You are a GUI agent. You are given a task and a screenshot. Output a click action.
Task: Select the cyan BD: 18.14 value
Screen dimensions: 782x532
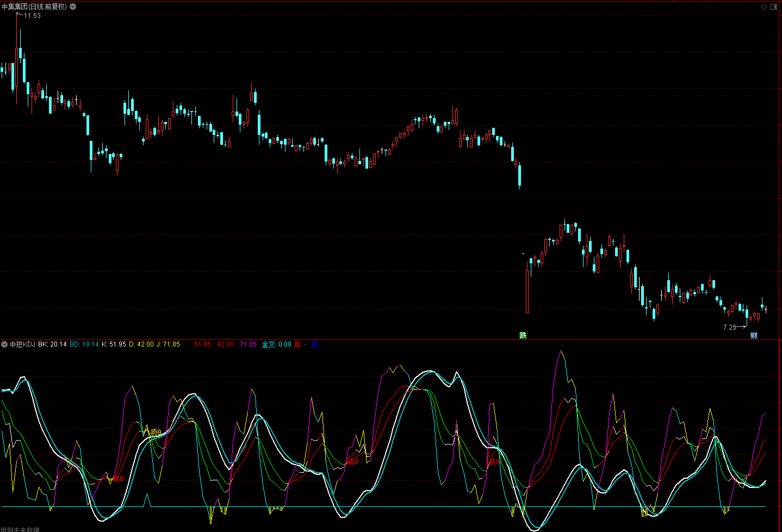pos(84,344)
